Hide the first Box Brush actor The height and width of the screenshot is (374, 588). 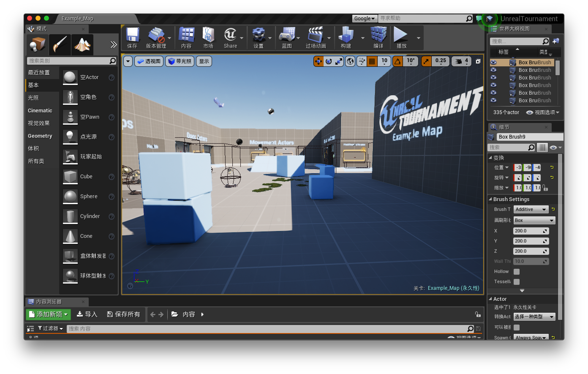pyautogui.click(x=493, y=62)
